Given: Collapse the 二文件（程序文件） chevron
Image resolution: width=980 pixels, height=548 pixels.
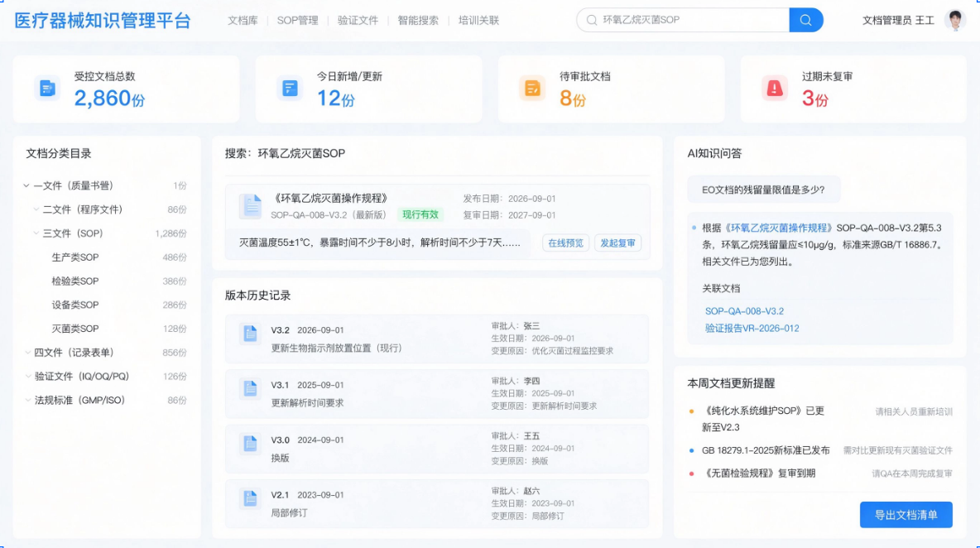Looking at the screenshot, I should coord(36,209).
